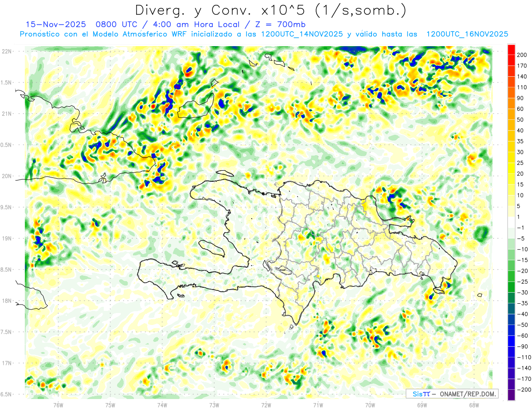Click the longitude label "75W"
This screenshot has width=532, height=411.
pyautogui.click(x=110, y=405)
